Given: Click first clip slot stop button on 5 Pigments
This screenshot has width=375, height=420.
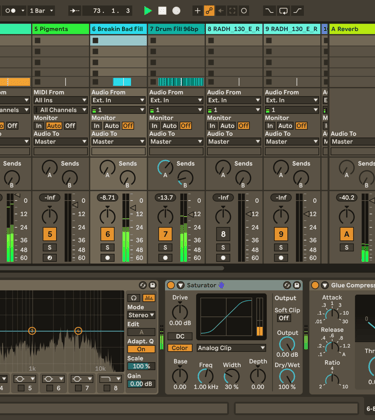Looking at the screenshot, I should 38,40.
